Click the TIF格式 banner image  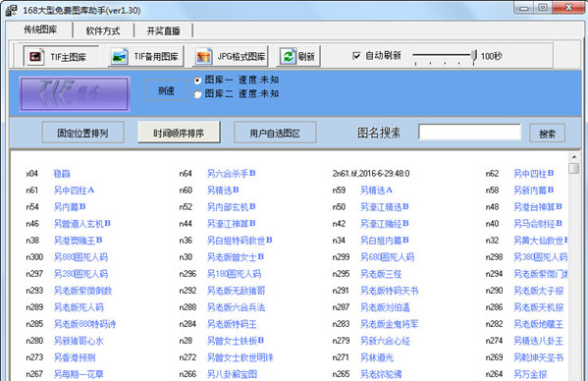tap(75, 93)
